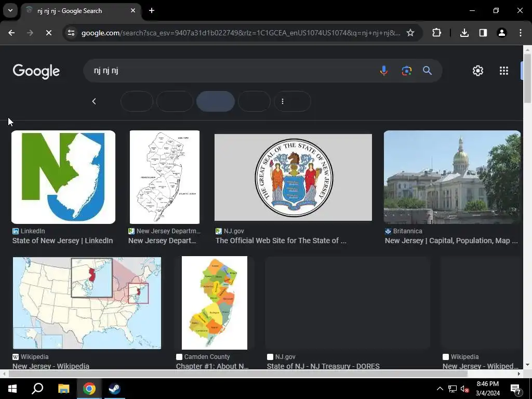The image size is (532, 399).
Task: Open the Chrome downloads icon
Action: [x=464, y=33]
